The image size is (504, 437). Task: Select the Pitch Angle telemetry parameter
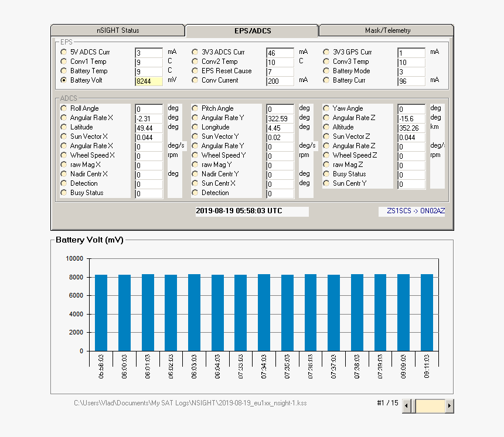point(194,108)
